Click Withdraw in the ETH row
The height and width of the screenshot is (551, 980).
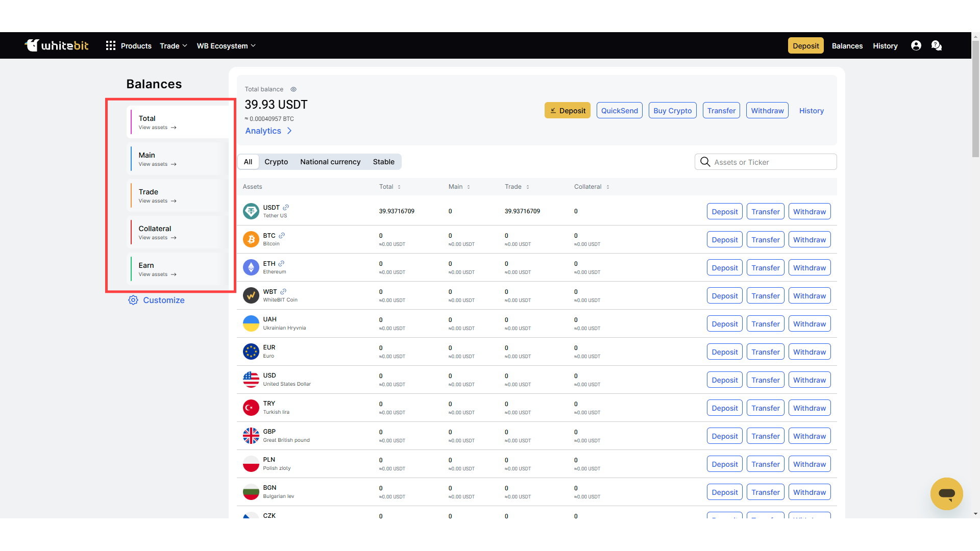click(x=810, y=267)
